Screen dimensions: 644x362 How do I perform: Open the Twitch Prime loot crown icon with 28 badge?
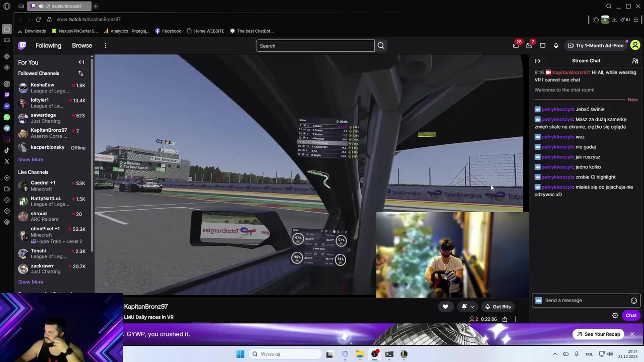coord(516,45)
